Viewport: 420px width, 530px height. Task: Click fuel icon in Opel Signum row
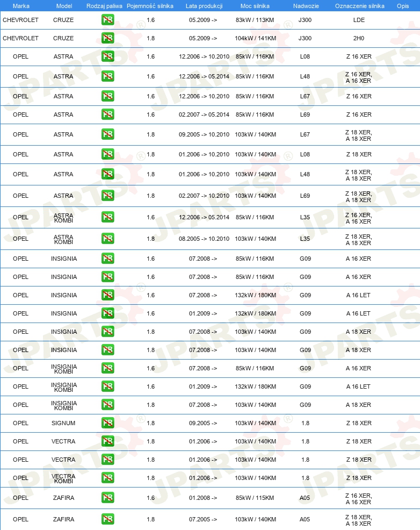click(108, 423)
